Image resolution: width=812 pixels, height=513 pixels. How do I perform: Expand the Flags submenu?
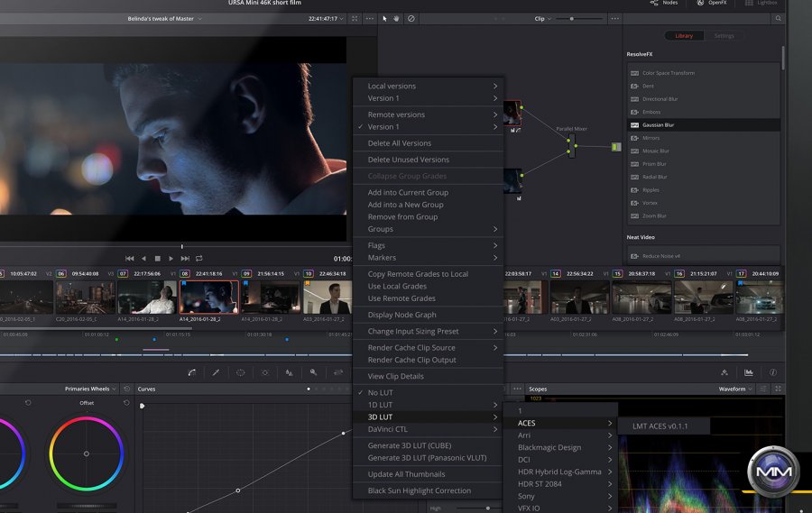428,245
